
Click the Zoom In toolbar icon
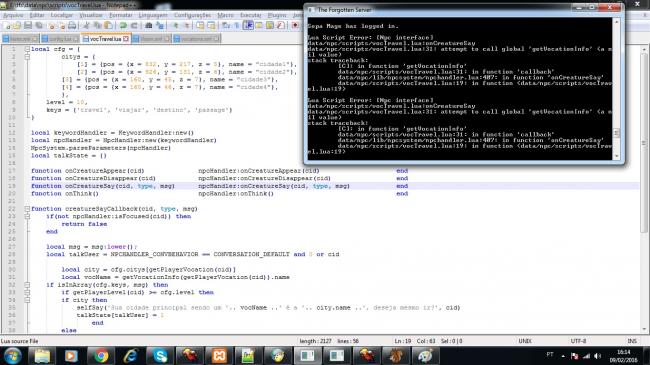[175, 26]
